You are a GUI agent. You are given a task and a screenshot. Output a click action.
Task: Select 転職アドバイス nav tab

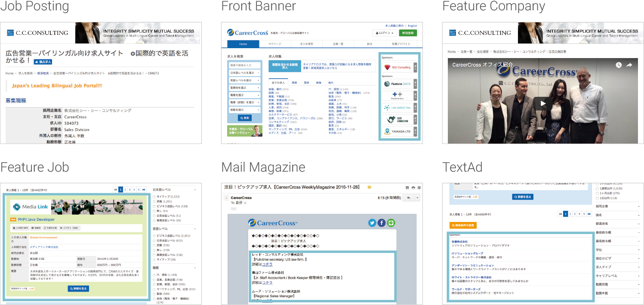pos(401,44)
